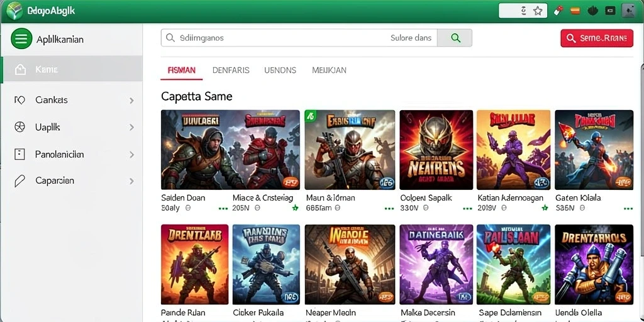644x322 pixels.
Task: Open the Cioker Pakaila game thumbnail
Action: click(x=266, y=264)
